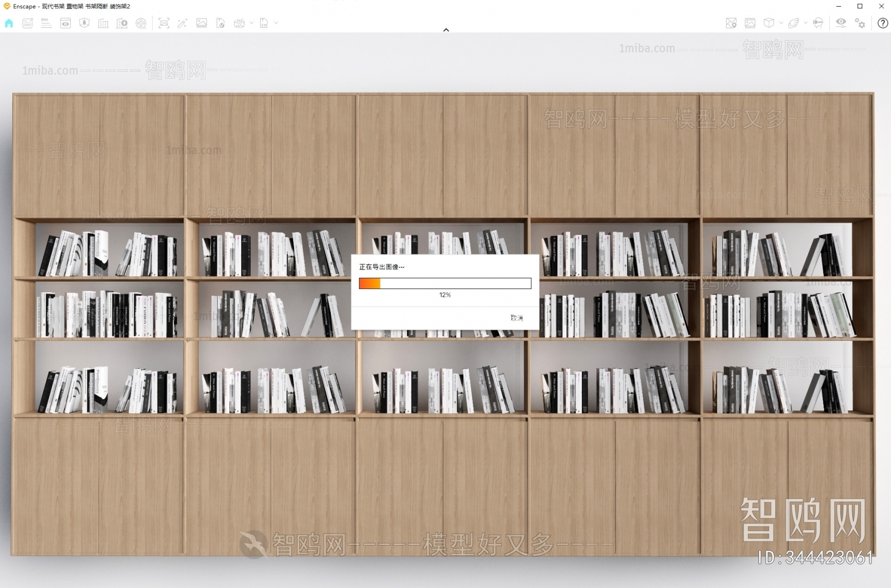This screenshot has height=588, width=891.
Task: Open Enscape general settings gears icon
Action: [860, 23]
